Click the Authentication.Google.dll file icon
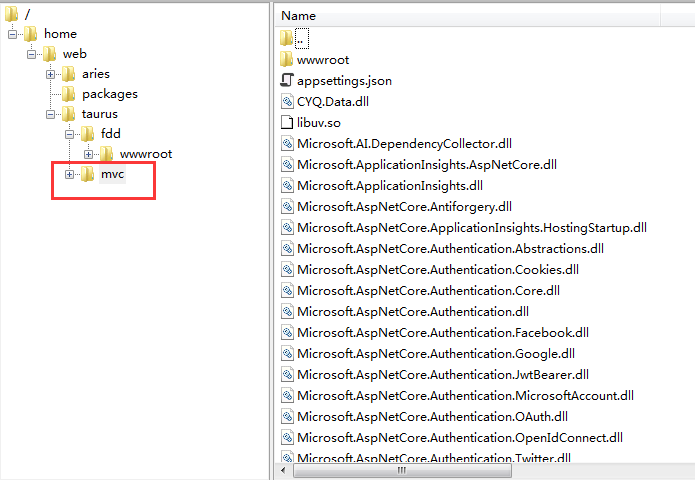 click(287, 353)
